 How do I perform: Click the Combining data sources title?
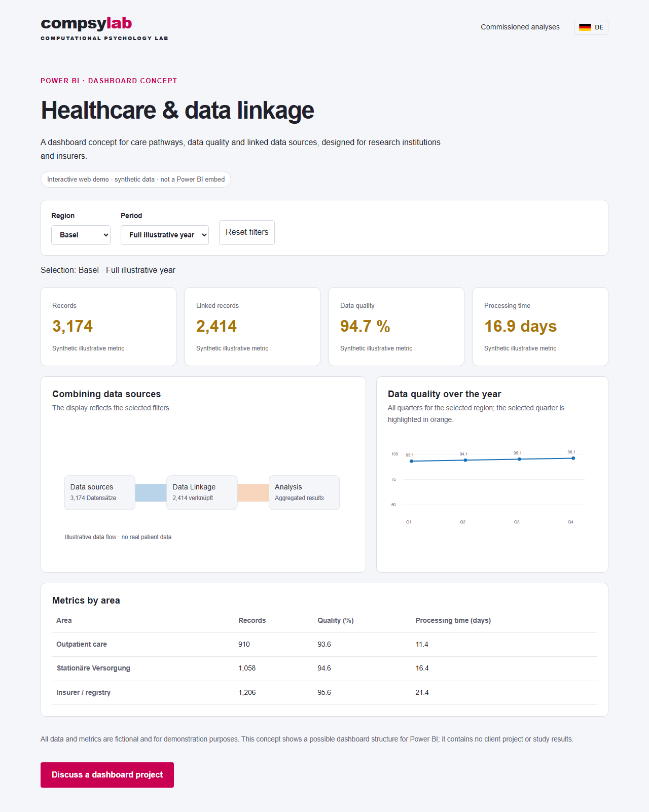(106, 394)
